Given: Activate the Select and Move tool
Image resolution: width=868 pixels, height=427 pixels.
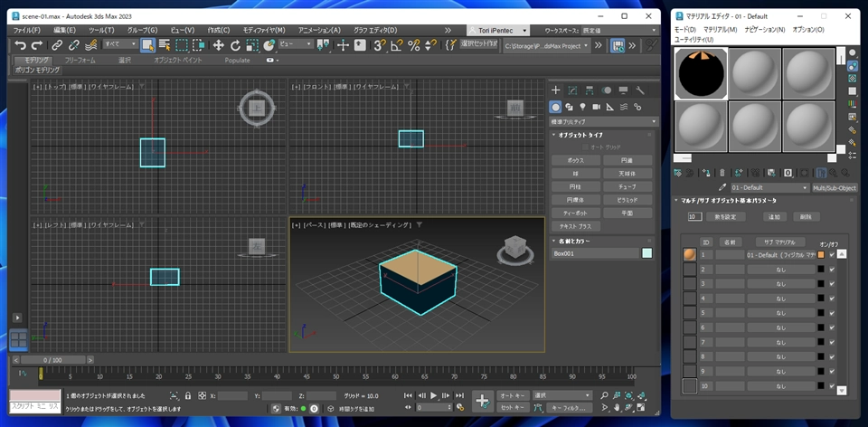Looking at the screenshot, I should click(x=218, y=45).
